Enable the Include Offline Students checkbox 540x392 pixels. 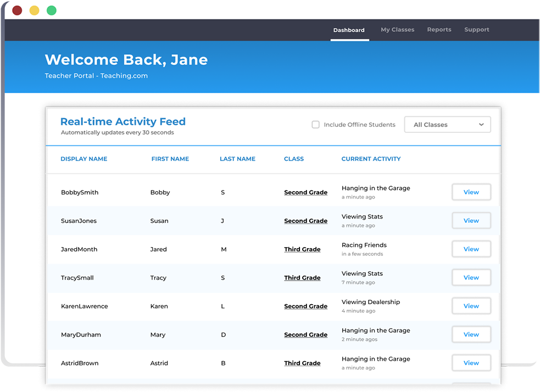pos(316,125)
